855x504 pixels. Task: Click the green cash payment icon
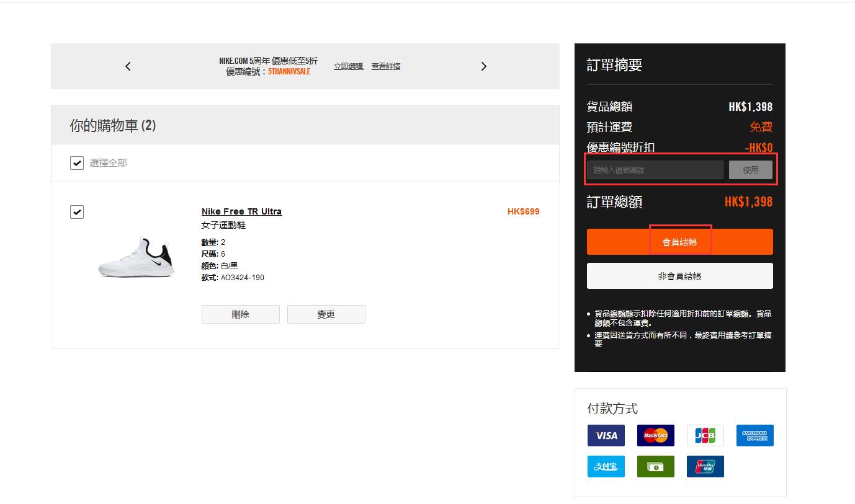coord(655,467)
